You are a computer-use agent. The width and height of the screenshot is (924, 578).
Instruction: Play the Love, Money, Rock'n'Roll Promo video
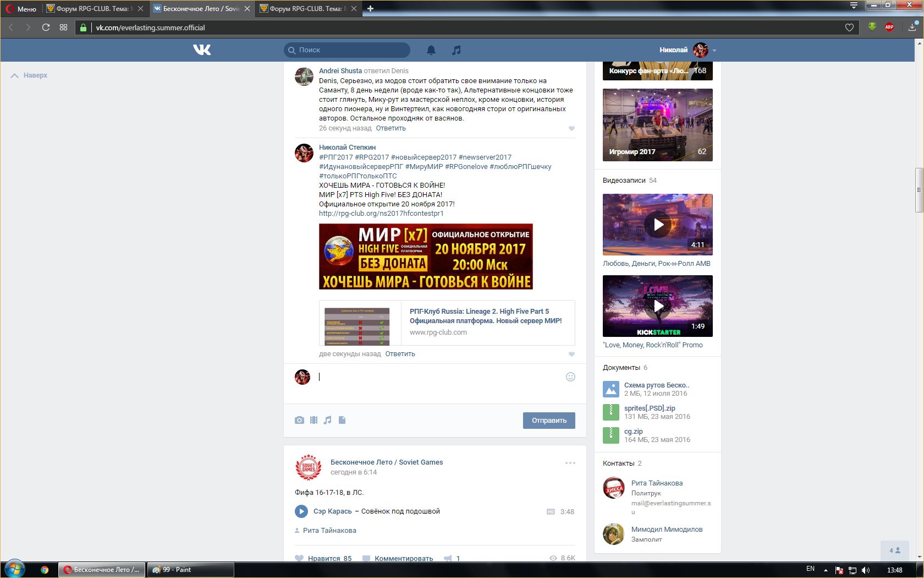(x=658, y=306)
